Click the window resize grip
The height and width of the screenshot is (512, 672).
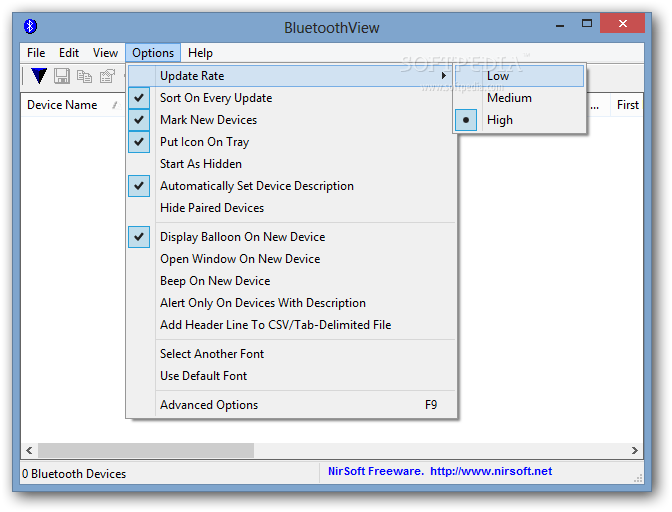point(639,478)
